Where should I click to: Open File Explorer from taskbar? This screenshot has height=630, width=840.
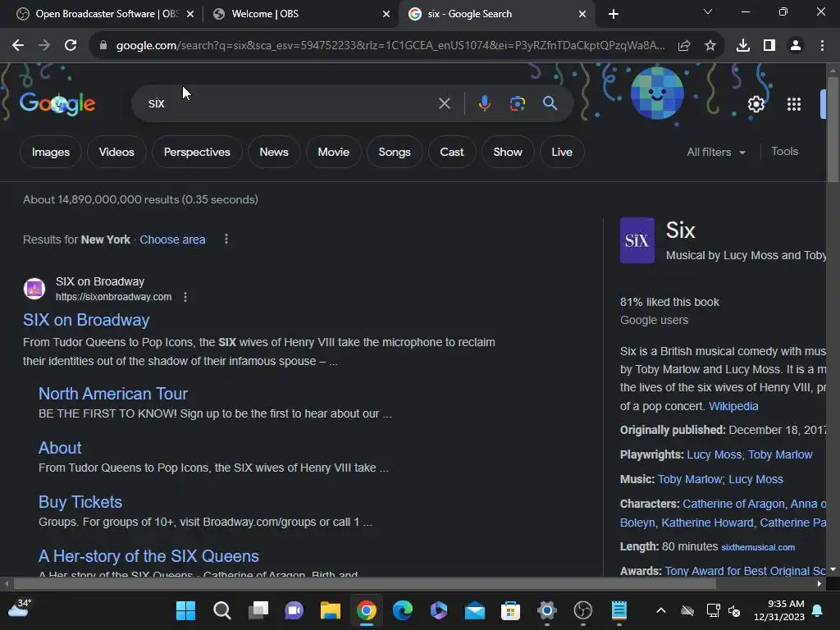(330, 610)
